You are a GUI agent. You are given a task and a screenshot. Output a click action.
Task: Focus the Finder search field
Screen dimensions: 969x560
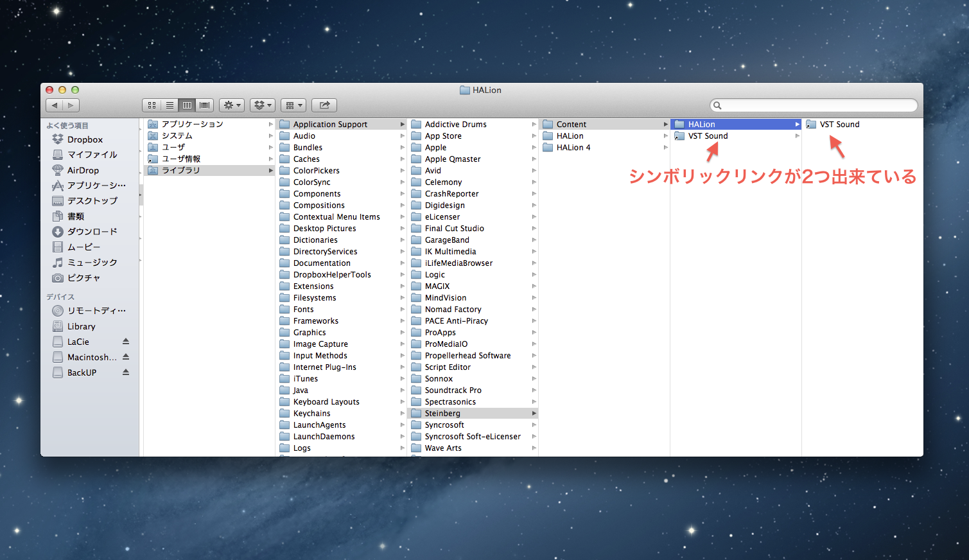[814, 105]
